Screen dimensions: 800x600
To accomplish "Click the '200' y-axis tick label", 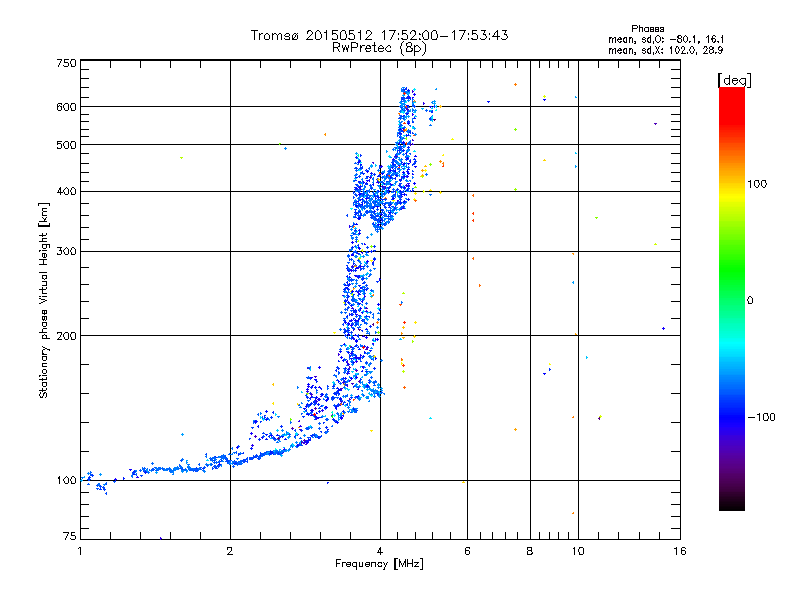I will [x=66, y=336].
